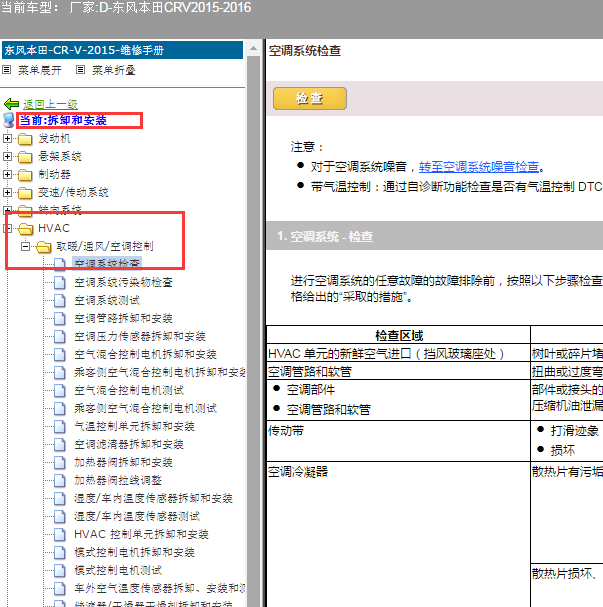Click the 当前:拆卸和安装 label
The height and width of the screenshot is (607, 603).
(63, 120)
